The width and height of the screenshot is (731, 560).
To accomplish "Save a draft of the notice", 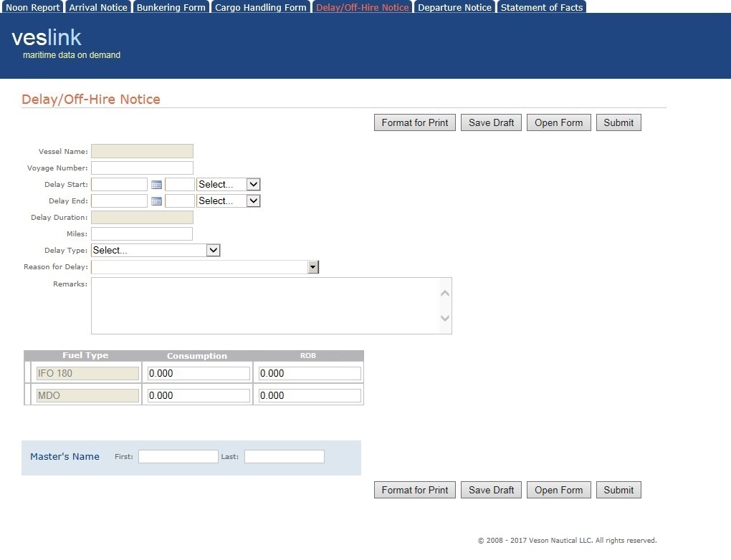I will pyautogui.click(x=490, y=122).
